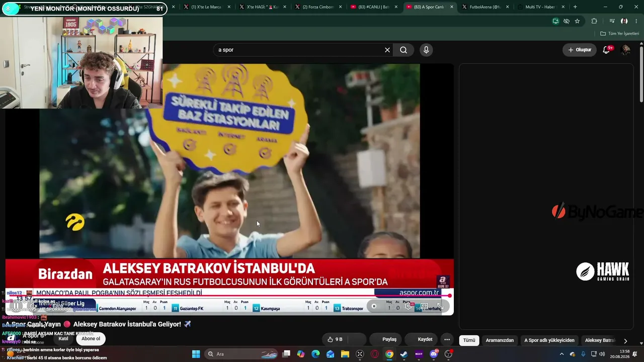Image resolution: width=644 pixels, height=362 pixels.
Task: Switch to the "(1) X'te Le Marca" tab
Action: point(206,7)
